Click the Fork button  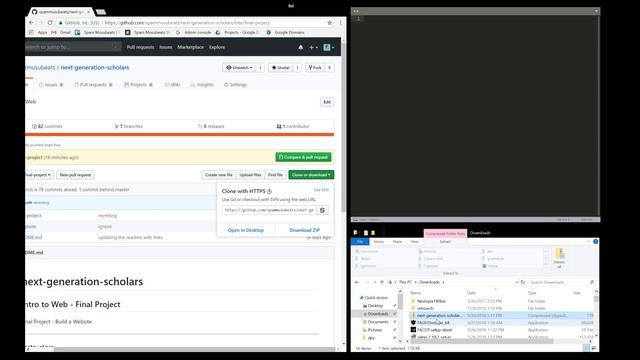[315, 68]
